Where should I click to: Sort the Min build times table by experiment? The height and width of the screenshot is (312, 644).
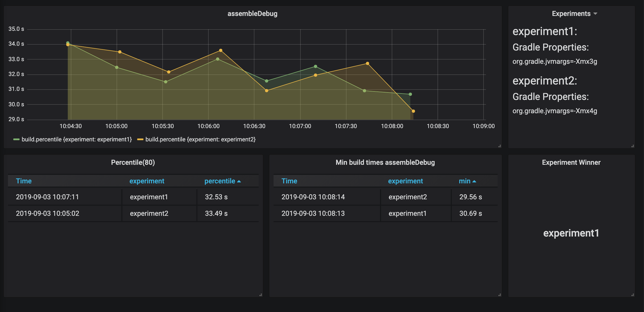405,181
